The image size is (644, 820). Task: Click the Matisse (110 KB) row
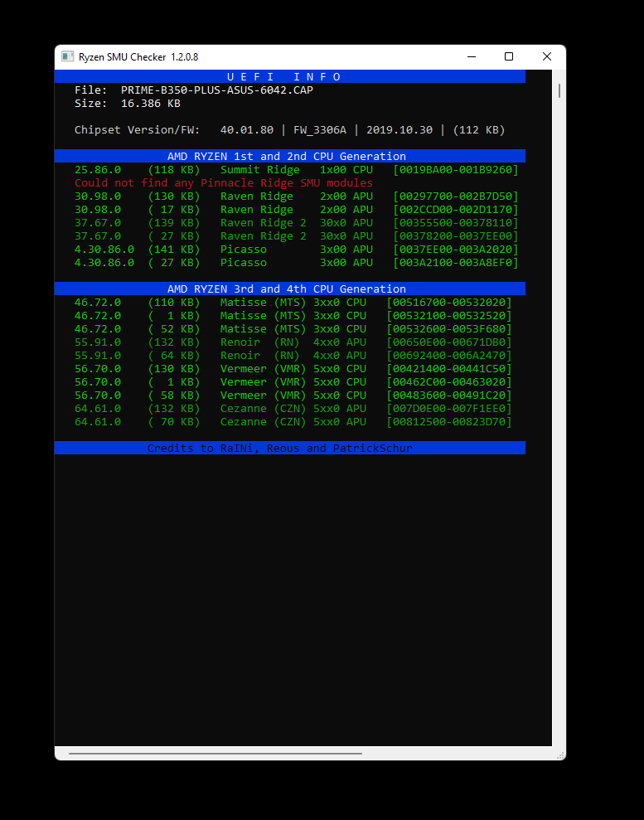[293, 303]
